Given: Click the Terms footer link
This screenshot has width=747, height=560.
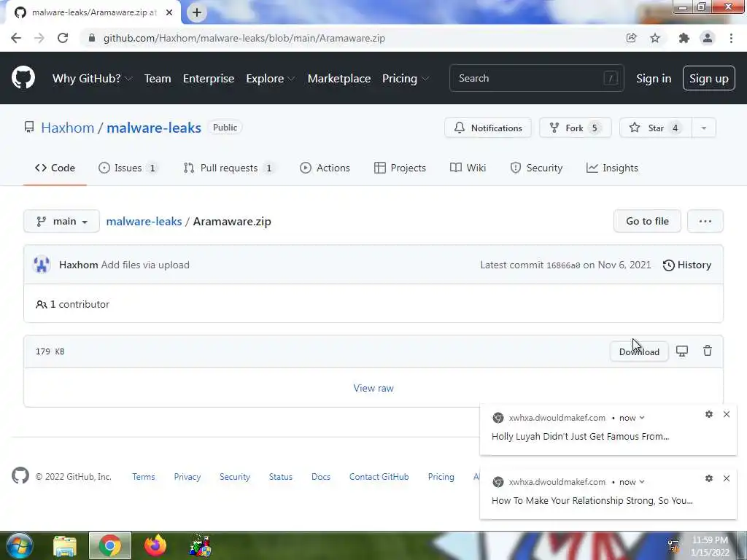Looking at the screenshot, I should 144,477.
